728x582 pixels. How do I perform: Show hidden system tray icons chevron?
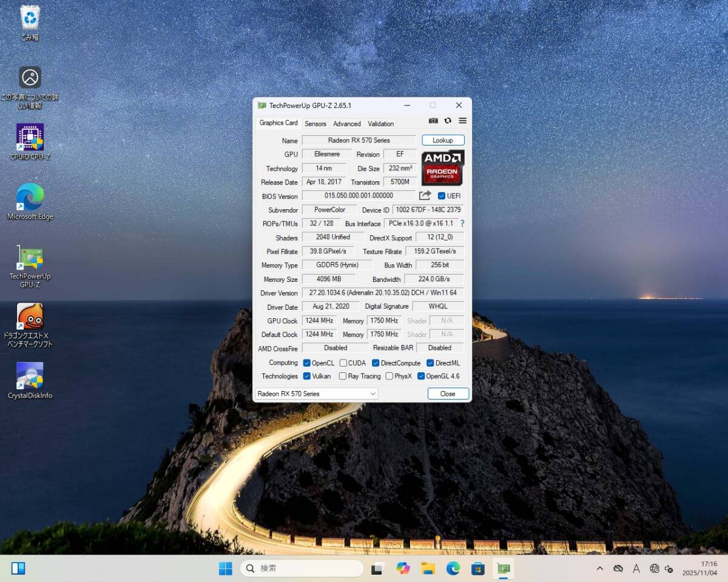[600, 569]
